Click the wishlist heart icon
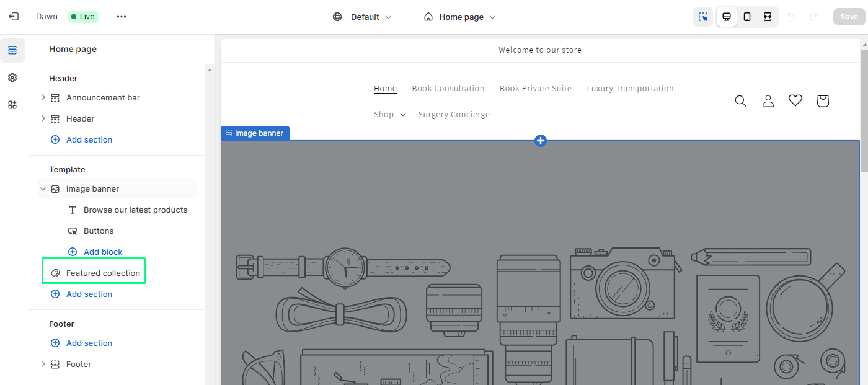The height and width of the screenshot is (385, 868). (795, 100)
